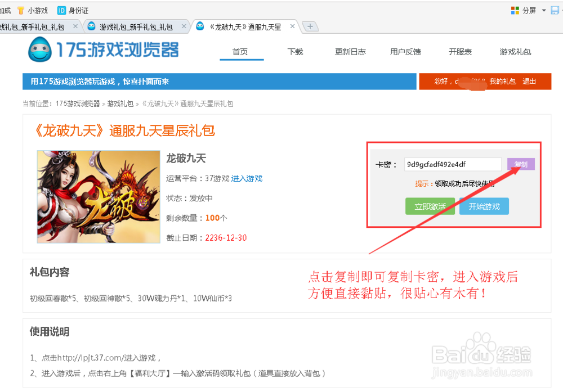The height and width of the screenshot is (392, 563).
Task: Click 退出 to log out
Action: tap(529, 82)
